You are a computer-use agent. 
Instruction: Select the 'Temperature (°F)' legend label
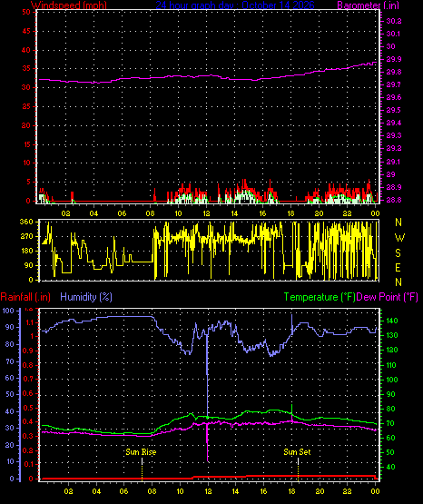click(x=320, y=297)
